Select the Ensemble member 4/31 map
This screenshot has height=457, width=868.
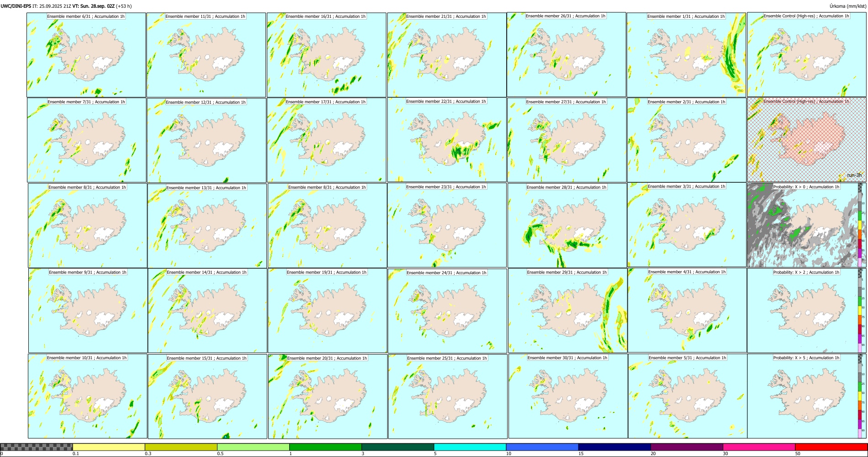click(688, 310)
